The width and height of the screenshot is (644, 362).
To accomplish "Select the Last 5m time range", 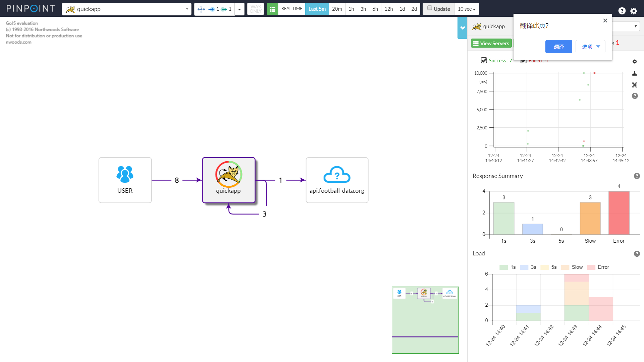I will [x=317, y=9].
